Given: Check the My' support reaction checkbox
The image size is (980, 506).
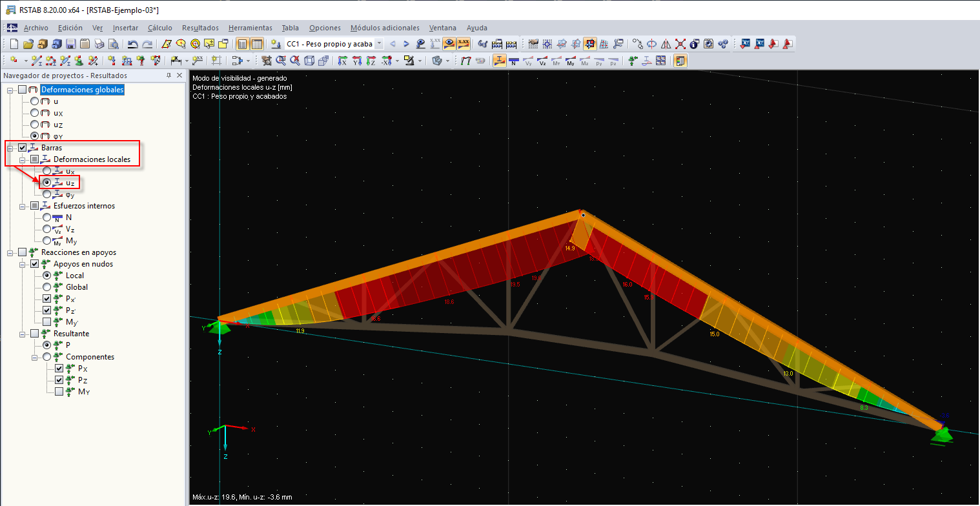Looking at the screenshot, I should (47, 322).
